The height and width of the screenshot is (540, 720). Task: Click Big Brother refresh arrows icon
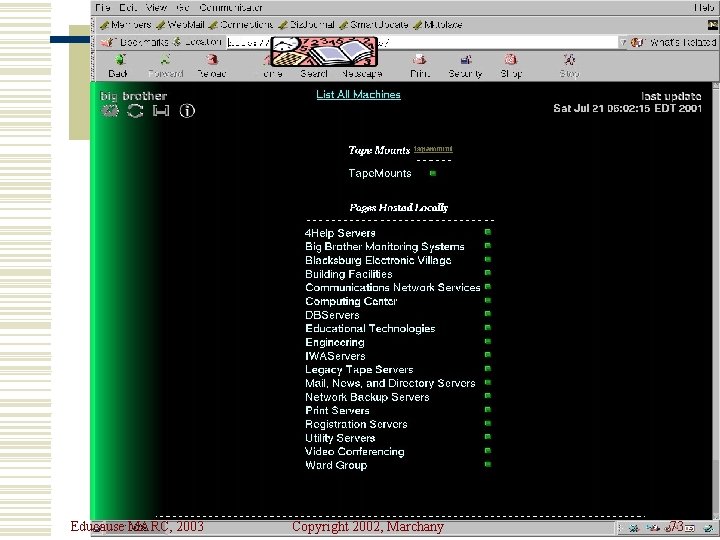pos(135,111)
